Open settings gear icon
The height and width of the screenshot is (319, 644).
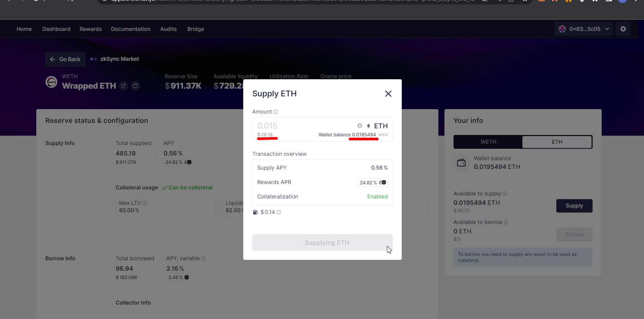click(623, 29)
